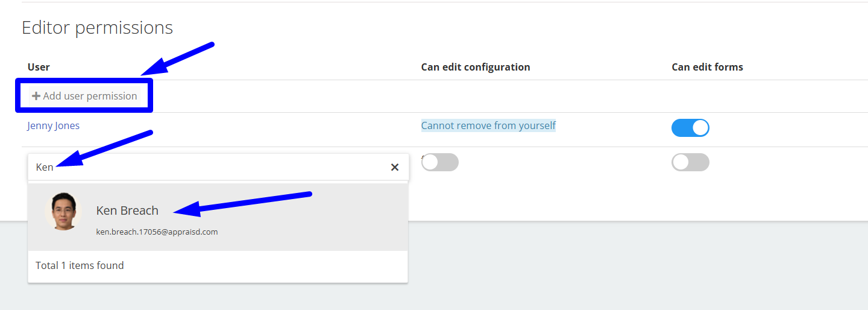Open Jenny Jones user profile link

click(x=54, y=125)
